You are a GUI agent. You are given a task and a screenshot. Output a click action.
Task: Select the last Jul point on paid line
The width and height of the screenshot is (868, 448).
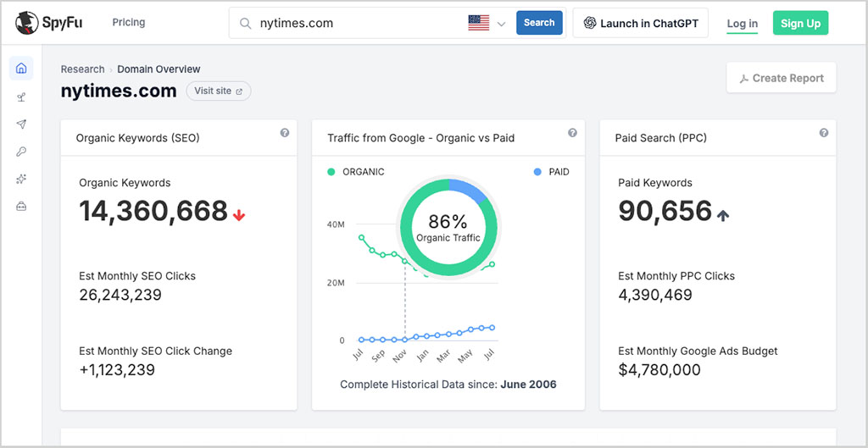[x=492, y=328]
